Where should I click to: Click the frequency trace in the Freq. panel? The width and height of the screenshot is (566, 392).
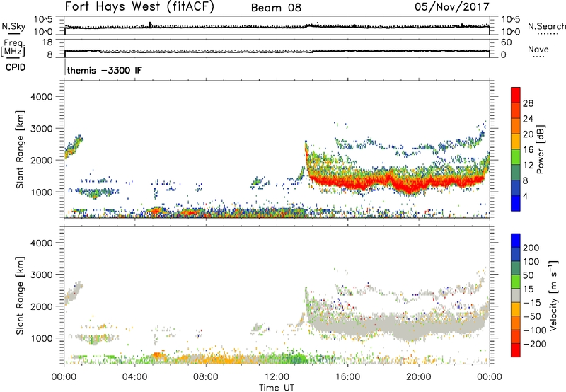(x=277, y=52)
